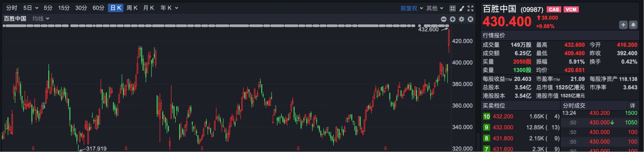Click the CAS badge

point(554,9)
